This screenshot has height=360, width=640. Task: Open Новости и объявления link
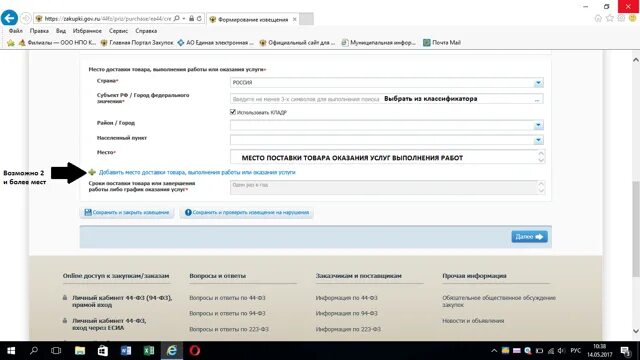click(x=473, y=321)
